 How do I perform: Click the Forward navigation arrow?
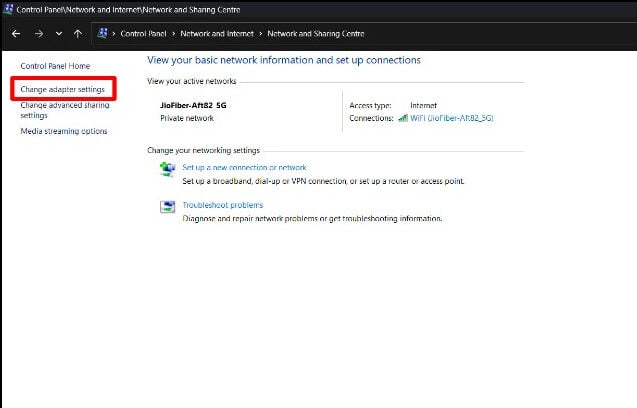39,34
